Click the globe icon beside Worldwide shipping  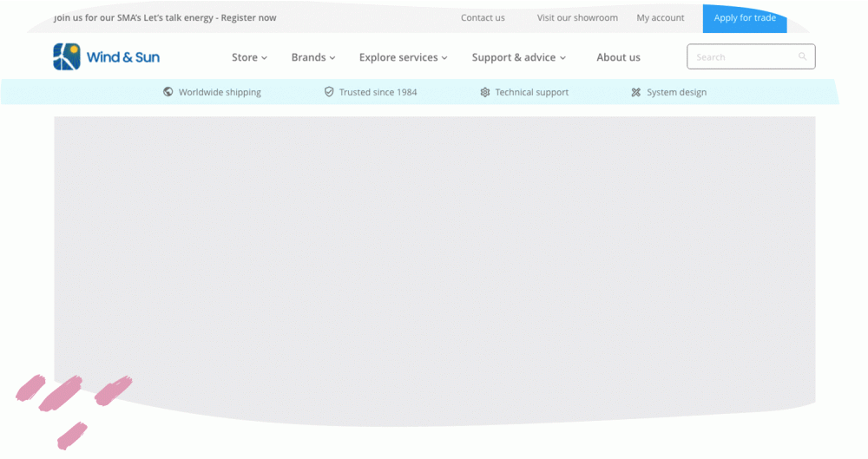(x=168, y=92)
